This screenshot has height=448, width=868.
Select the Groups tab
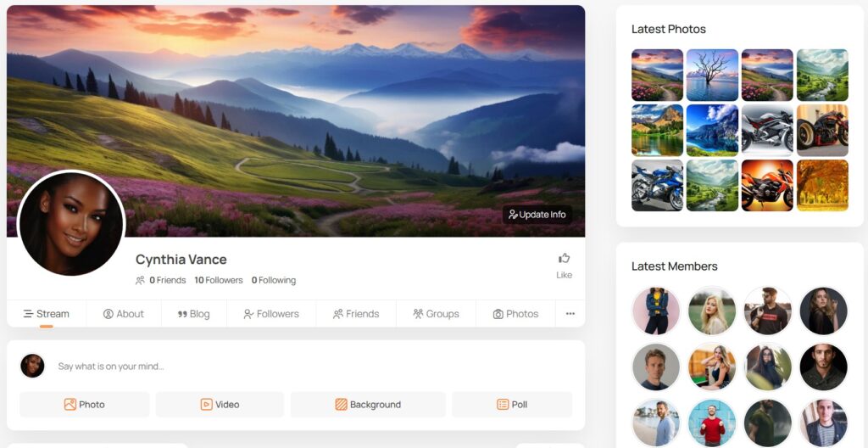tap(436, 314)
